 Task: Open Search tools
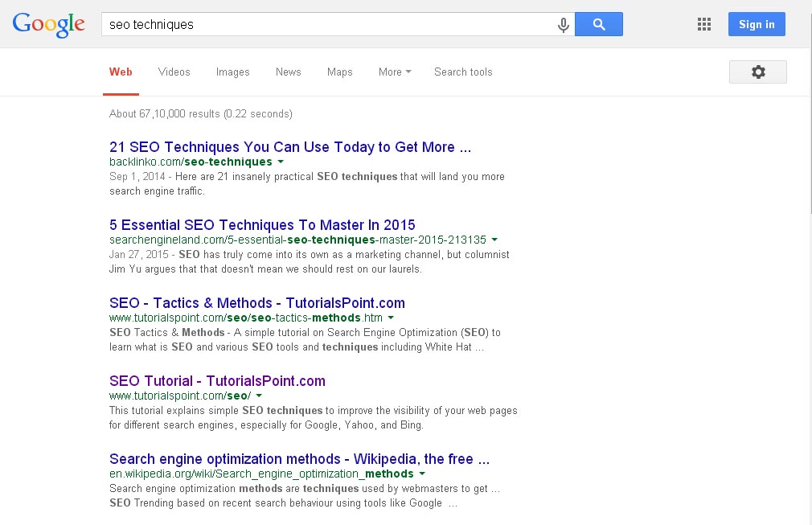[x=463, y=72]
